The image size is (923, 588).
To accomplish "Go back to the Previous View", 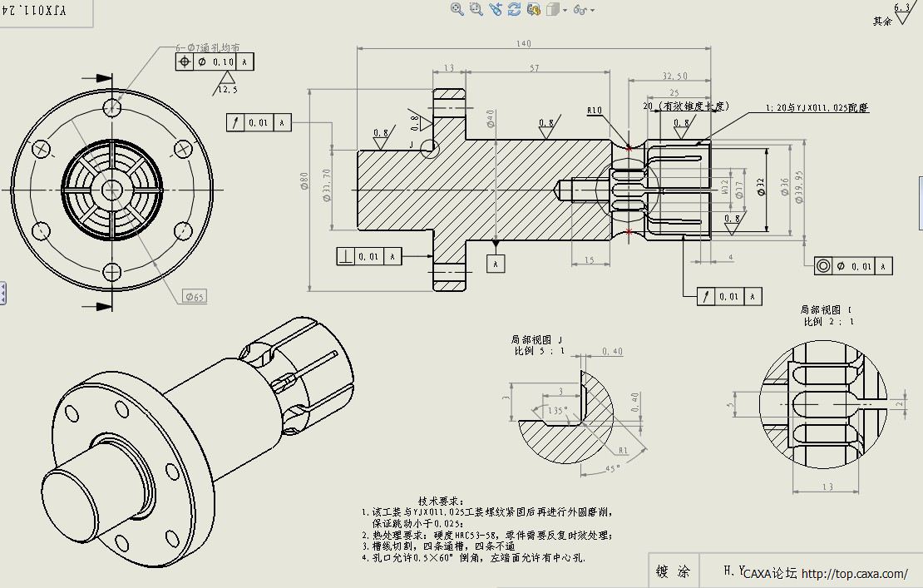I will click(x=496, y=9).
